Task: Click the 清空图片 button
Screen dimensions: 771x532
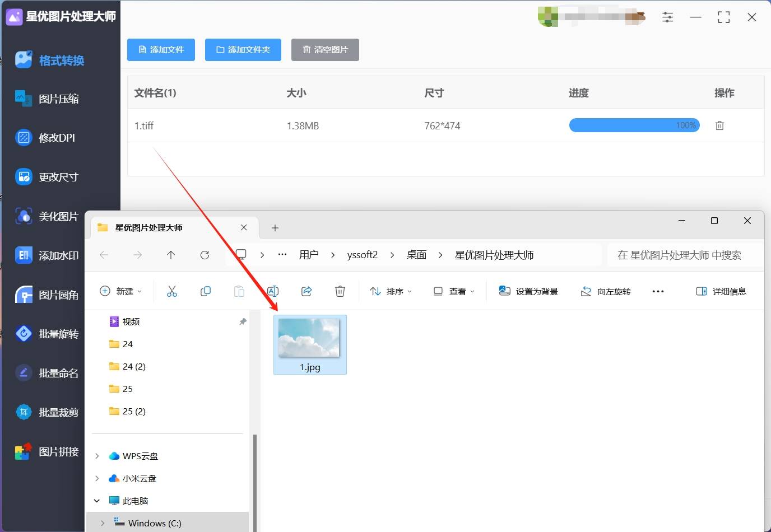Action: coord(325,50)
